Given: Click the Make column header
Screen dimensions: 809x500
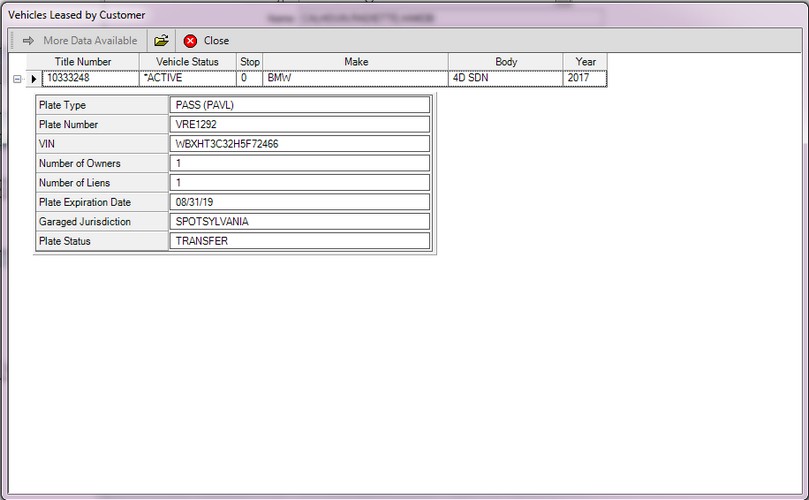Looking at the screenshot, I should [x=355, y=61].
